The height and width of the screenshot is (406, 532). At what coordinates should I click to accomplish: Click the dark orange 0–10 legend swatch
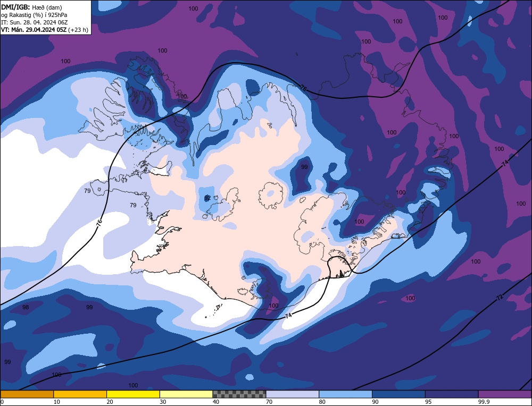[x=27, y=394]
